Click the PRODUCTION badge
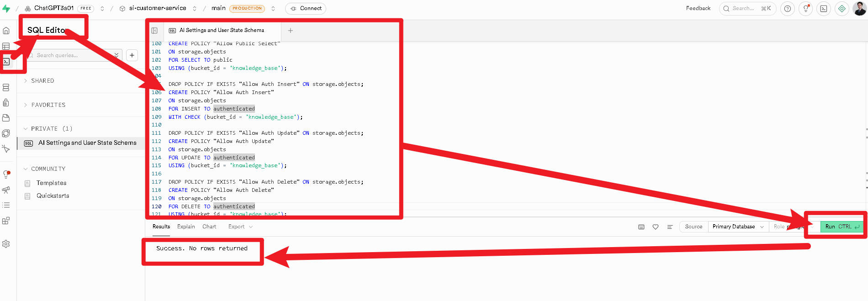The width and height of the screenshot is (868, 301). point(247,8)
